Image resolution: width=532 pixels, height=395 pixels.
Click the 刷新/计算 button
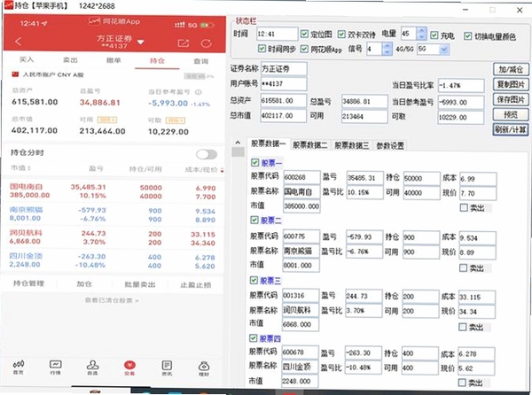tap(511, 129)
